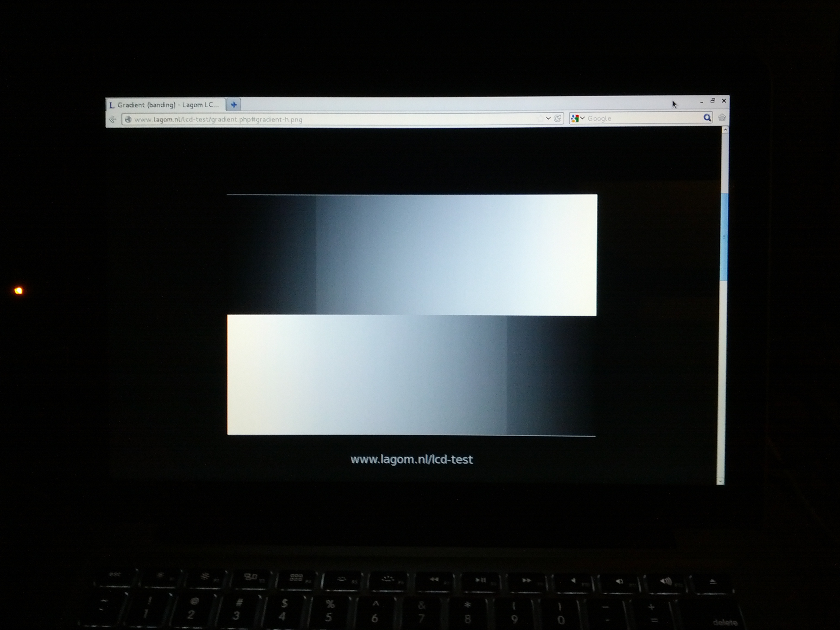Click the back navigation arrow

pyautogui.click(x=113, y=120)
